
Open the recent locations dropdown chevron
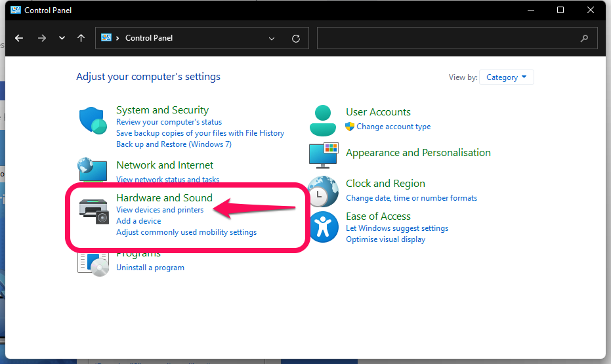[62, 38]
